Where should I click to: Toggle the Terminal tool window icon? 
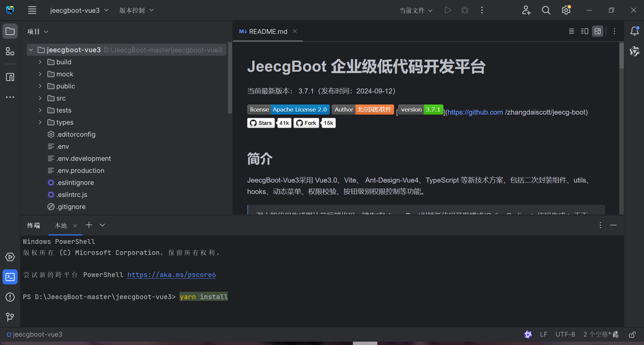pyautogui.click(x=10, y=277)
